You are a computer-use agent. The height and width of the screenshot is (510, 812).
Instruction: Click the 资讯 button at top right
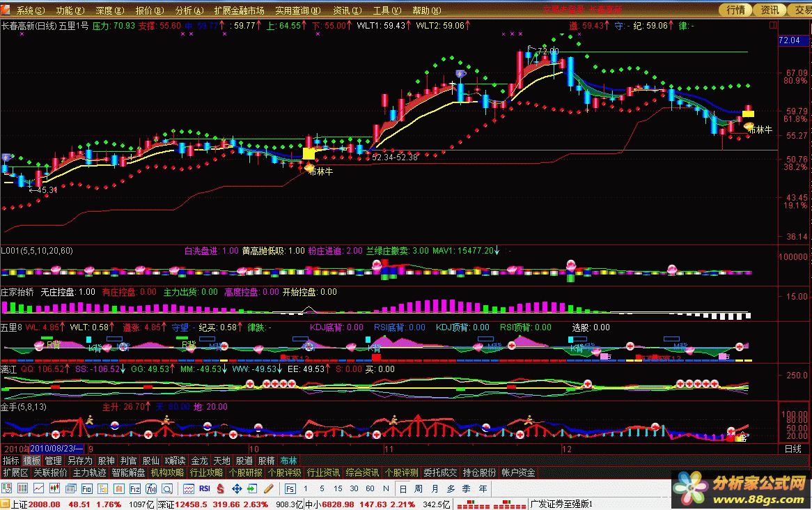coord(770,10)
